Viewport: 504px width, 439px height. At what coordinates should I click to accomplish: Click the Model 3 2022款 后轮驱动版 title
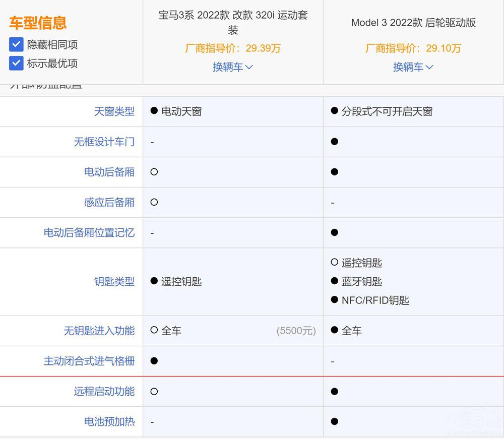413,23
